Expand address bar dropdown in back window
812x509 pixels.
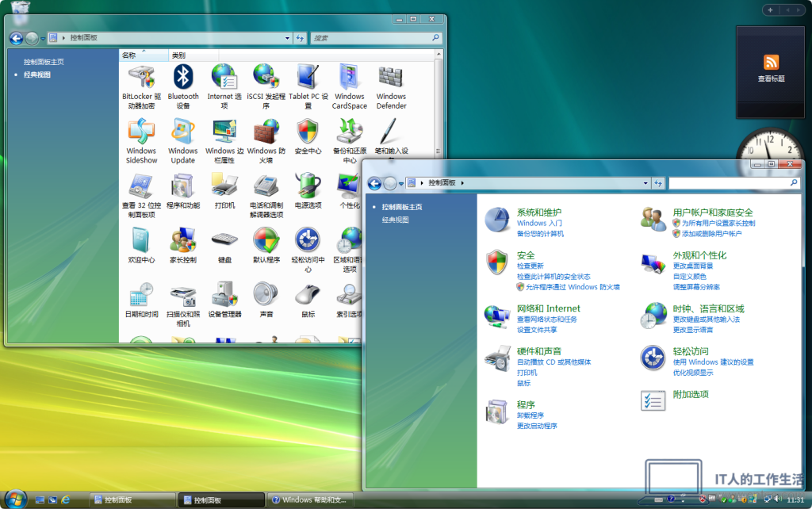click(x=287, y=38)
